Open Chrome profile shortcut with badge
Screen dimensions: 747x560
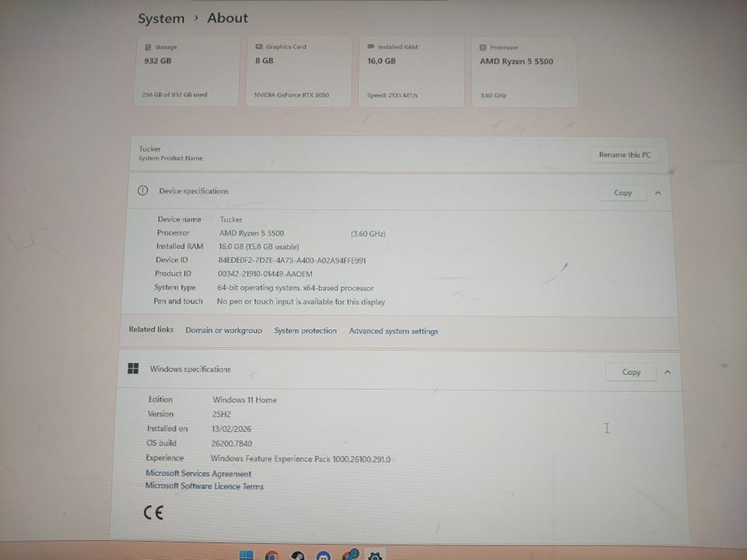click(x=351, y=555)
